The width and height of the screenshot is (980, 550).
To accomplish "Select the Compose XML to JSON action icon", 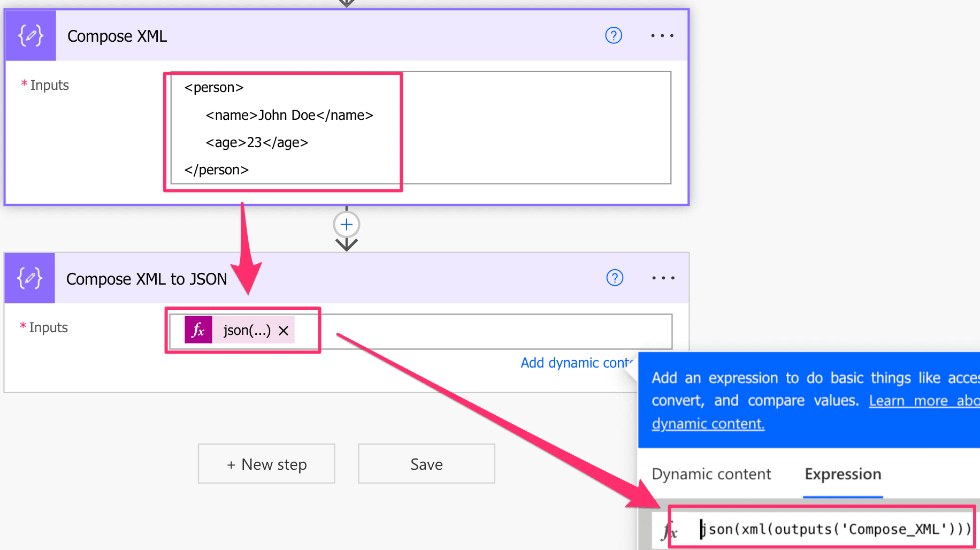I will click(29, 278).
